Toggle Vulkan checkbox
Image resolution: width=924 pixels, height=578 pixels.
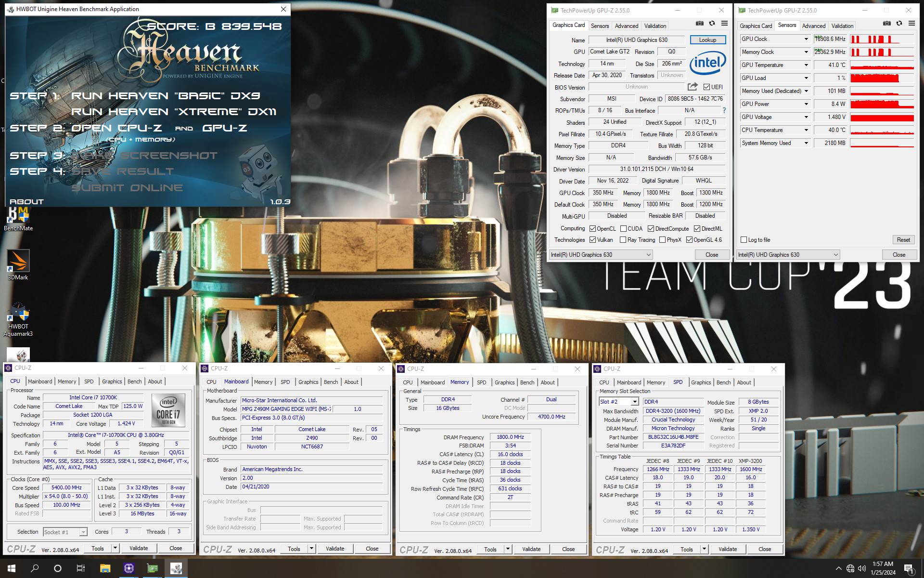point(592,240)
